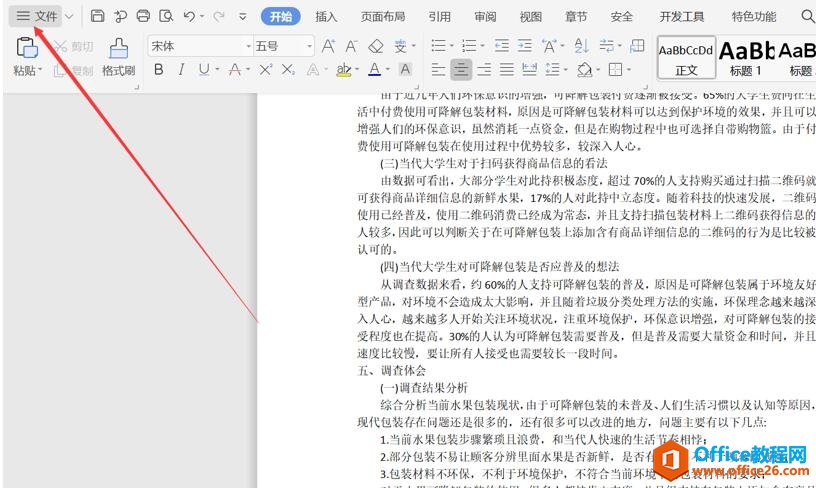Image resolution: width=816 pixels, height=488 pixels.
Task: Open the 文件 menu
Action: point(36,16)
